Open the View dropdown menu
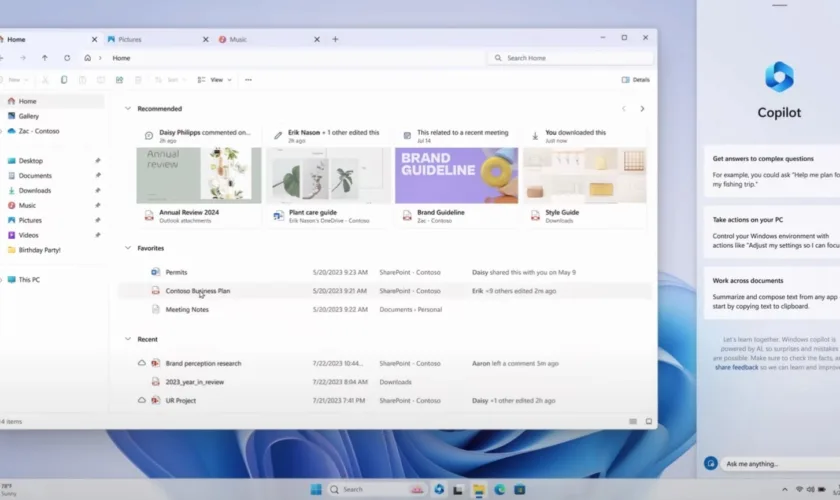Screen dimensions: 840x500 (215, 80)
